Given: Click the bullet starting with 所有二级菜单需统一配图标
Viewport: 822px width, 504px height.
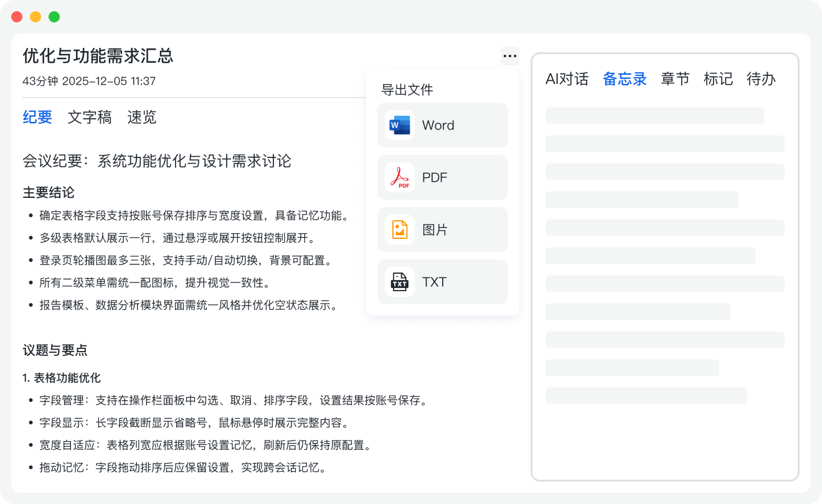Looking at the screenshot, I should click(149, 283).
